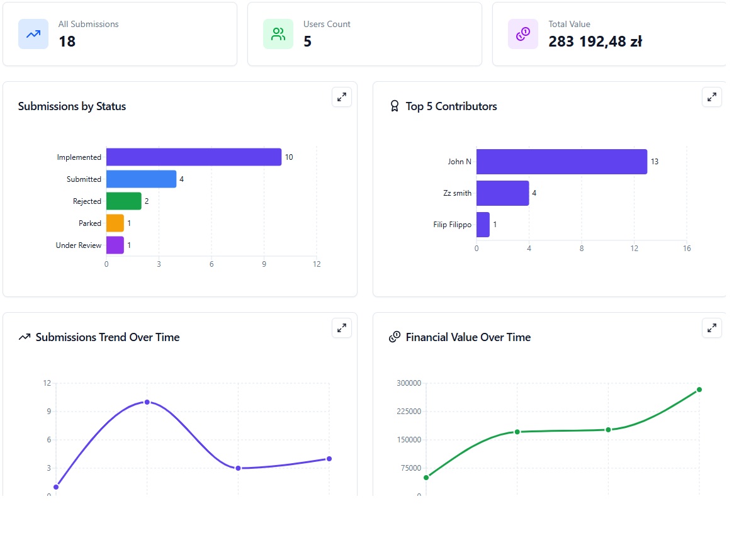This screenshot has height=550, width=756.
Task: Click the Users Count people icon
Action: 278,34
